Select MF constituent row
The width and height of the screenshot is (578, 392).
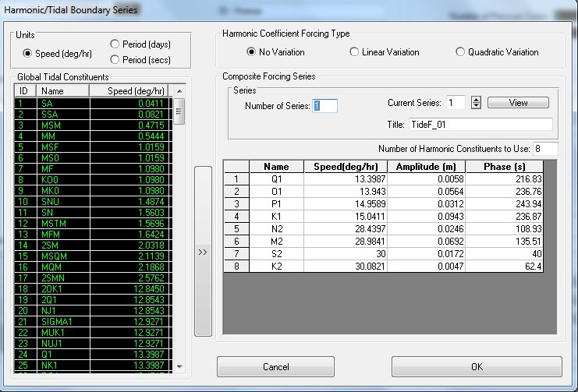click(93, 169)
